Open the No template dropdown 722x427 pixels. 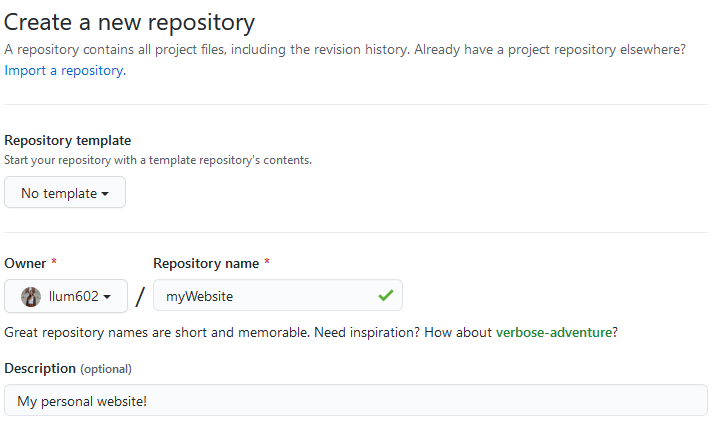pos(65,193)
